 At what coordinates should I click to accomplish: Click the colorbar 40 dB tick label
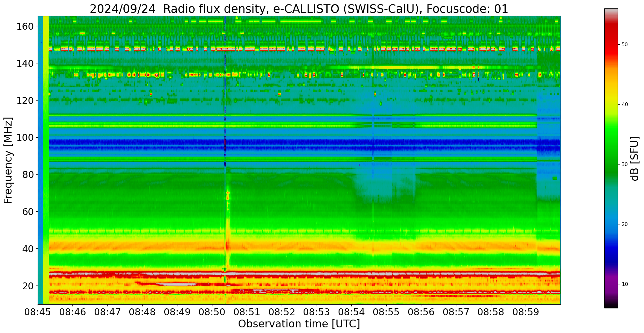tap(625, 105)
